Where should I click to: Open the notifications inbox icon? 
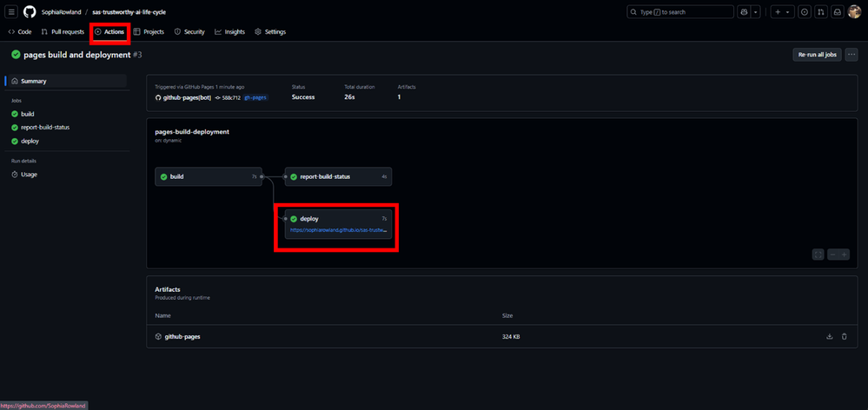coord(838,11)
